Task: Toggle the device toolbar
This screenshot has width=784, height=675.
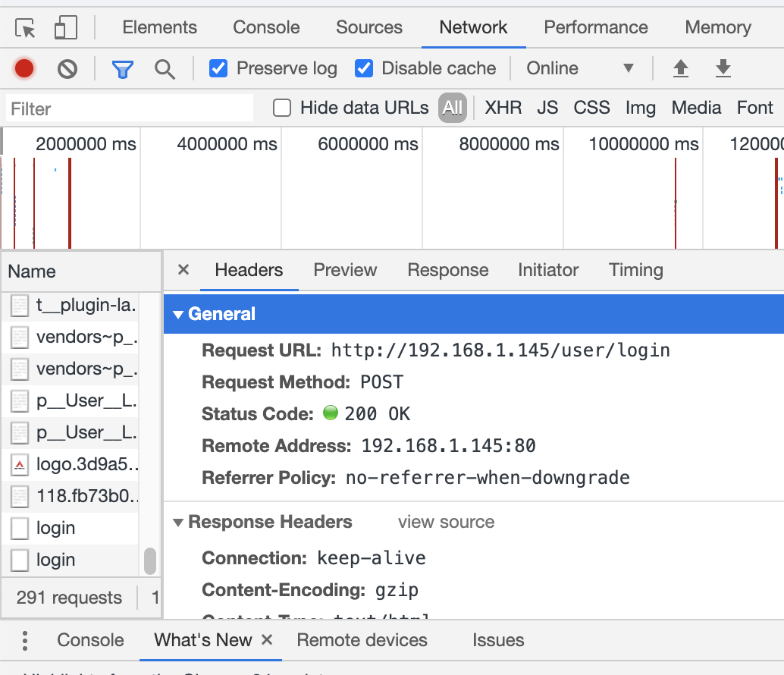Action: tap(64, 26)
